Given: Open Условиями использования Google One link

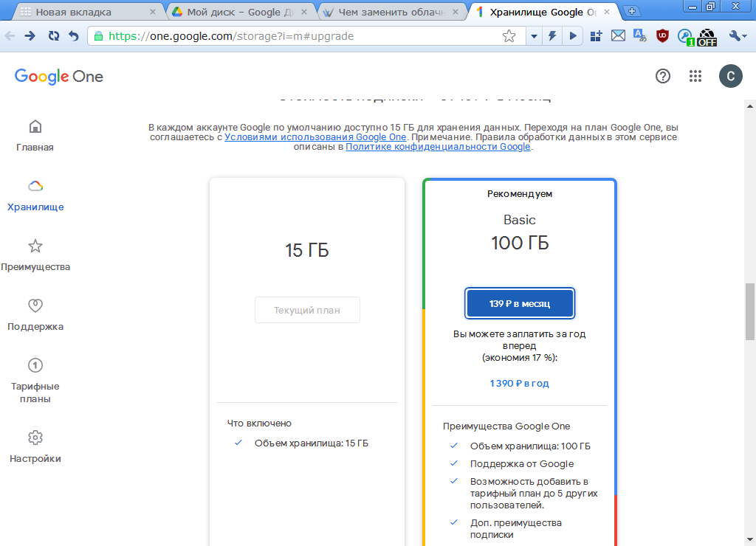Looking at the screenshot, I should click(x=315, y=137).
